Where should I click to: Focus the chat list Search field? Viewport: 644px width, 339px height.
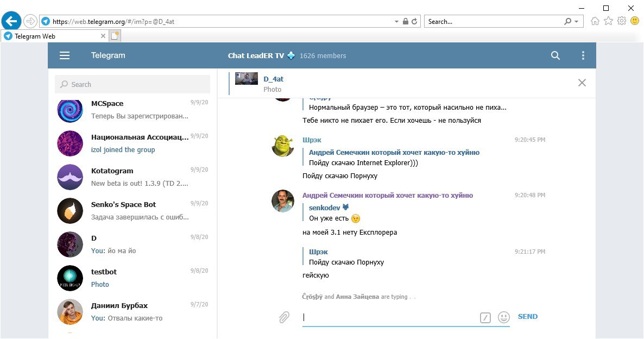coord(132,84)
